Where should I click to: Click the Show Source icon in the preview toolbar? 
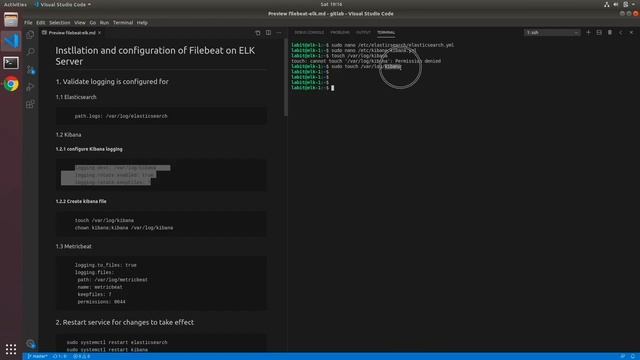coord(258,33)
